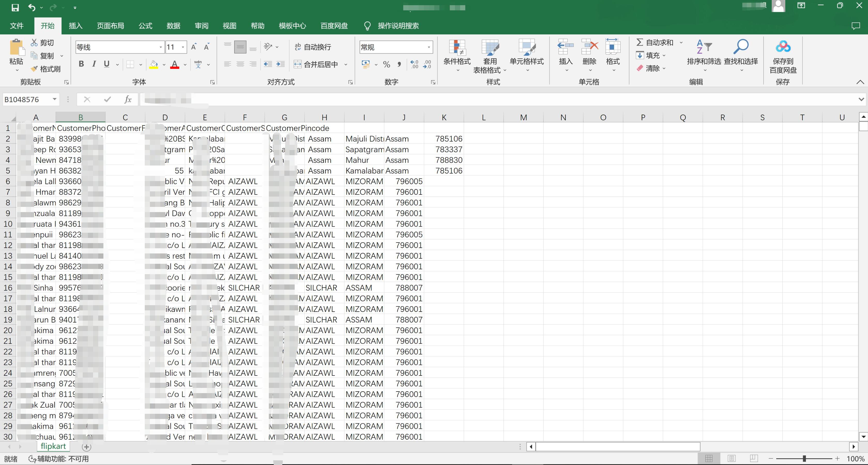This screenshot has height=465, width=868.
Task: Click the Save icon in quick access toolbar
Action: [x=15, y=8]
